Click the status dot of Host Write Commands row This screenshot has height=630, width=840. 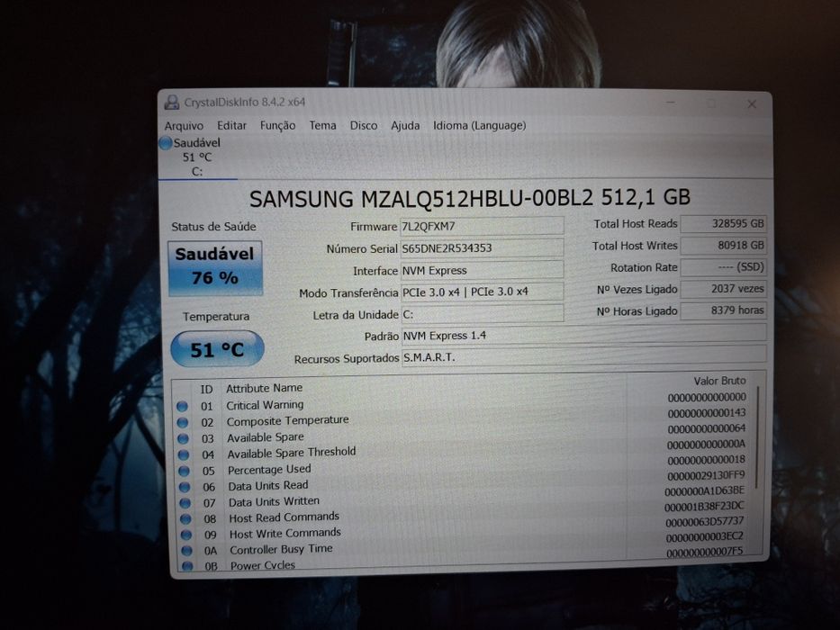point(186,535)
